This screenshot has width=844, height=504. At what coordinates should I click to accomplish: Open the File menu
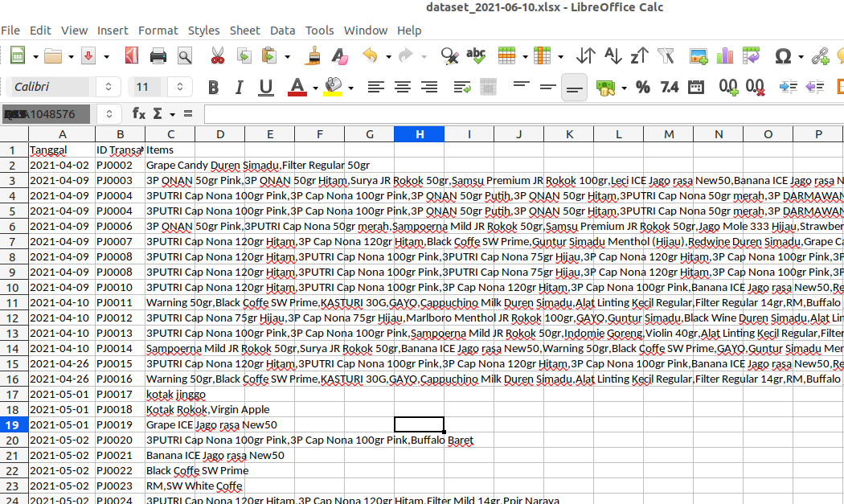pos(10,31)
